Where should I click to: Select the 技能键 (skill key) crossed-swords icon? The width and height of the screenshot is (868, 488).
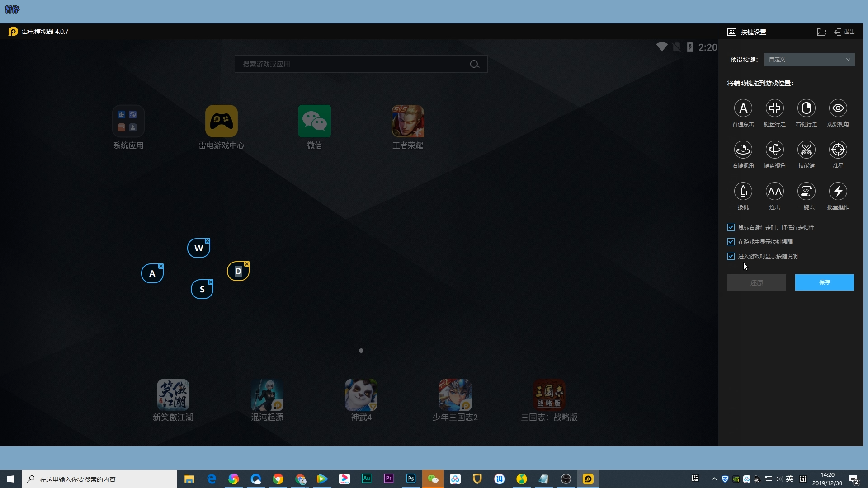pos(806,150)
